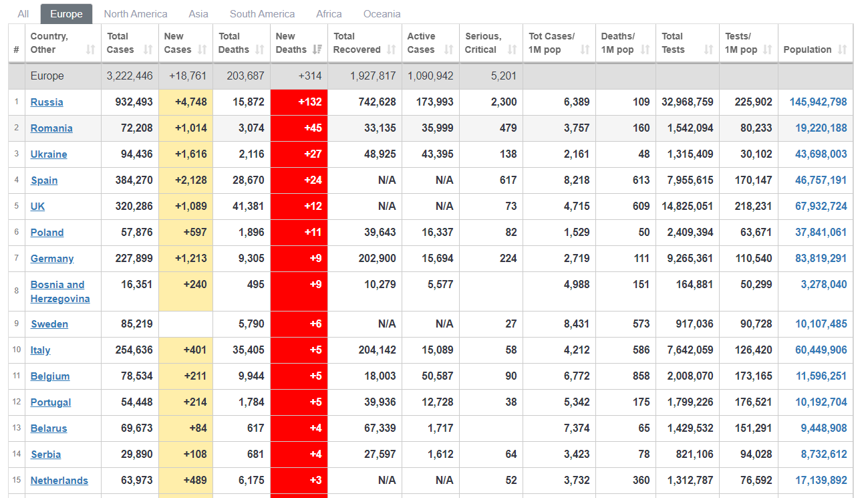Image resolution: width=868 pixels, height=498 pixels.
Task: Click sort icon in Country, Other header
Action: click(91, 49)
